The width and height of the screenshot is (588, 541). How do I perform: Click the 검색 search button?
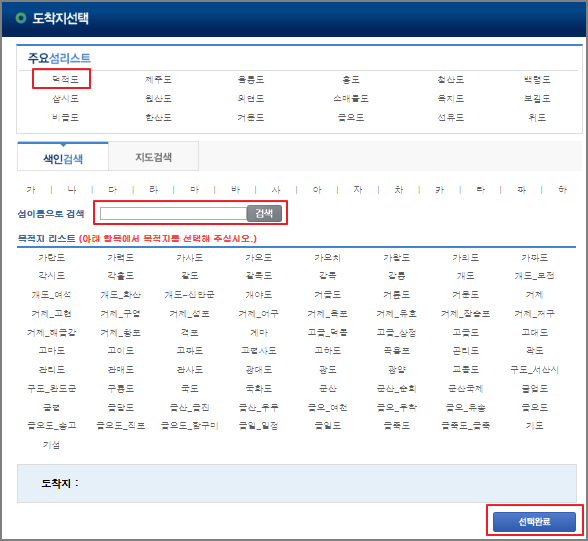click(x=264, y=213)
